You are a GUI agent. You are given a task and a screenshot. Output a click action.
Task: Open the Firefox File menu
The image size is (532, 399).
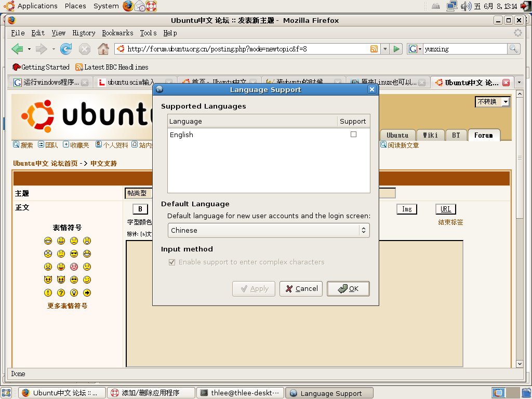pyautogui.click(x=18, y=33)
